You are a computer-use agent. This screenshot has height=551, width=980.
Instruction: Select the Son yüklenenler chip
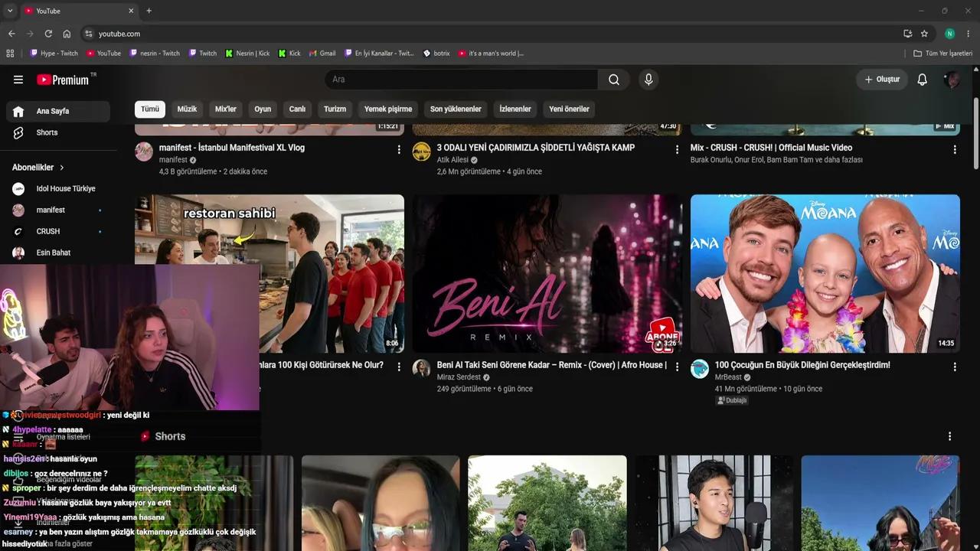click(456, 109)
